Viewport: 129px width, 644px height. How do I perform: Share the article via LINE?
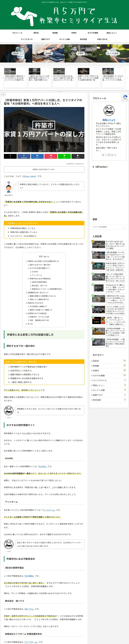(64, 156)
